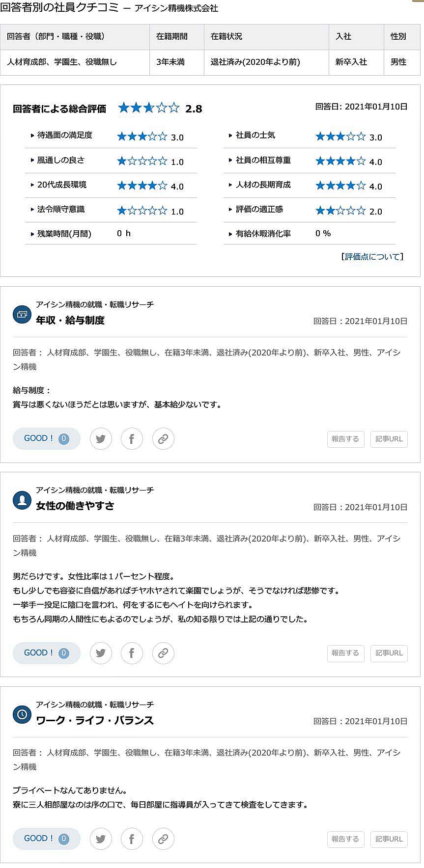
Task: Click 報告する for the salary review
Action: (x=345, y=439)
